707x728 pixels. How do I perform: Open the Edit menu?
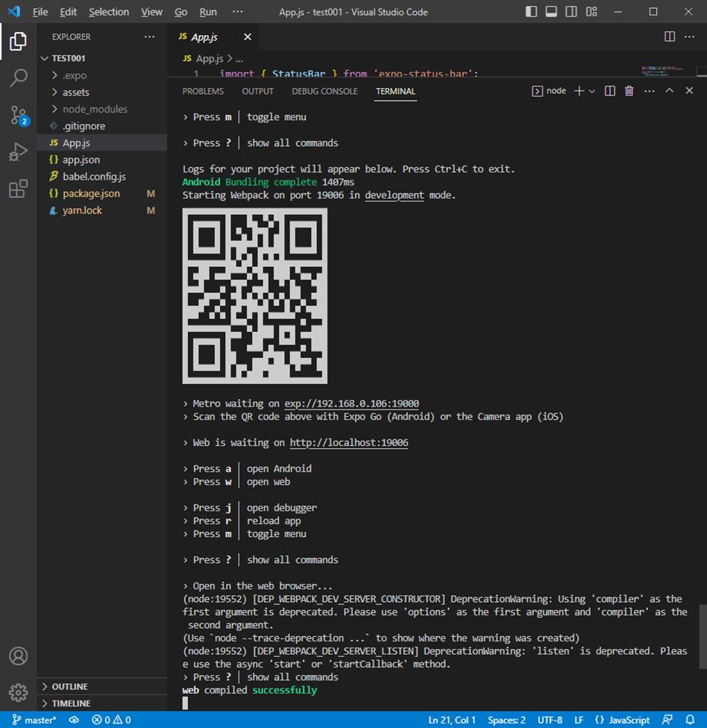tap(69, 12)
